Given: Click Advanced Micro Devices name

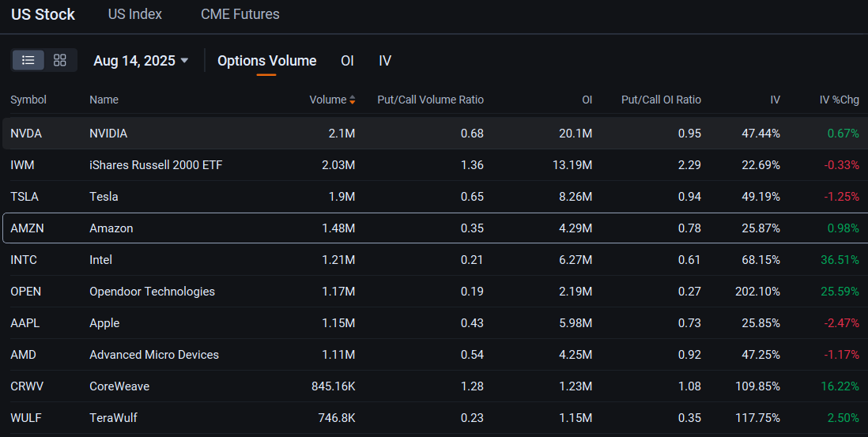Looking at the screenshot, I should [154, 354].
